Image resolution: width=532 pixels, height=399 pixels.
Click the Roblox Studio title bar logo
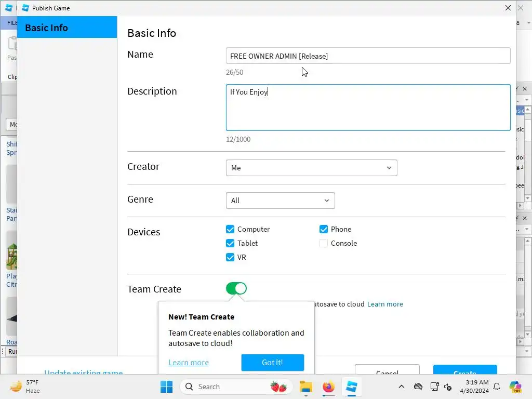pyautogui.click(x=9, y=8)
